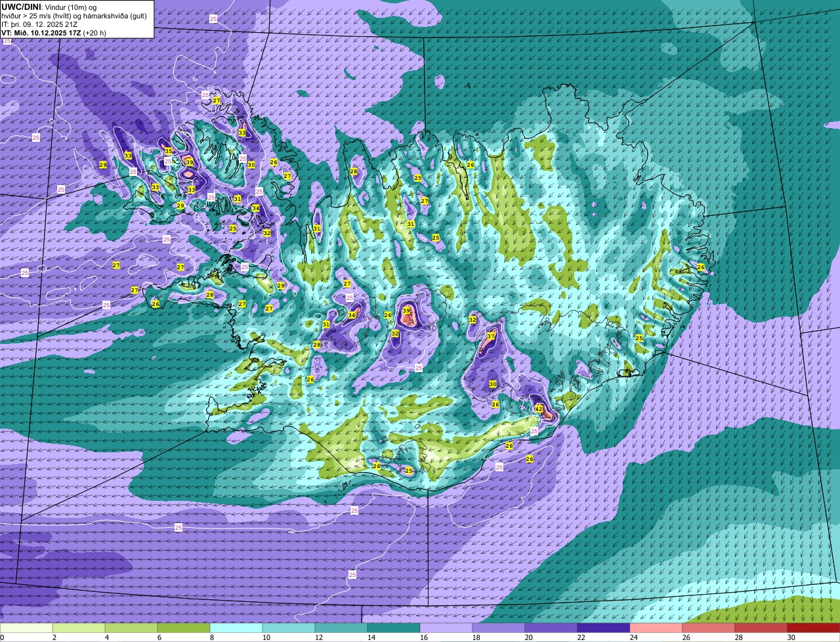The height and width of the screenshot is (642, 840).
Task: Click the legend tick label '8'
Action: [211, 637]
